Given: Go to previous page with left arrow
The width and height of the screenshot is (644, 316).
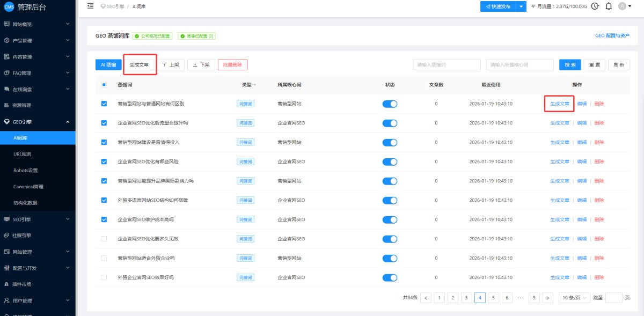Looking at the screenshot, I should (x=426, y=298).
